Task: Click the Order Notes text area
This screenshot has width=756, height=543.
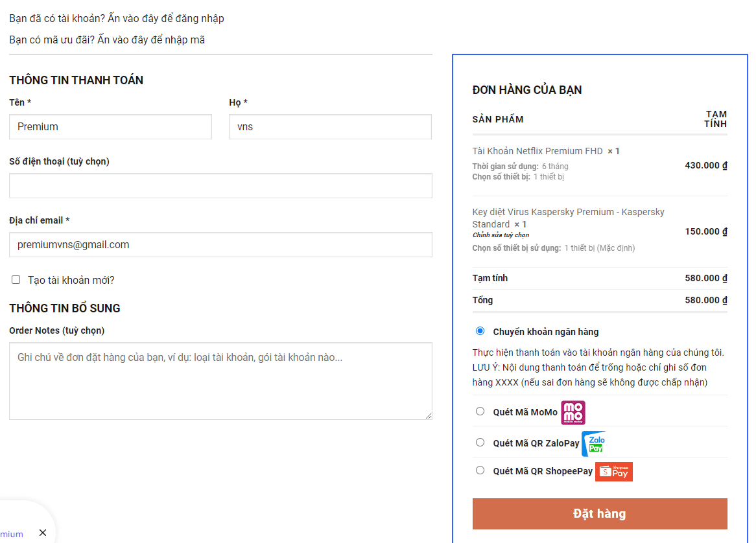Action: 220,381
